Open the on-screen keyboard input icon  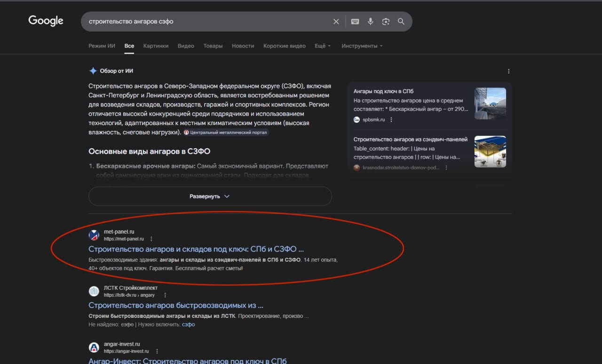(355, 21)
